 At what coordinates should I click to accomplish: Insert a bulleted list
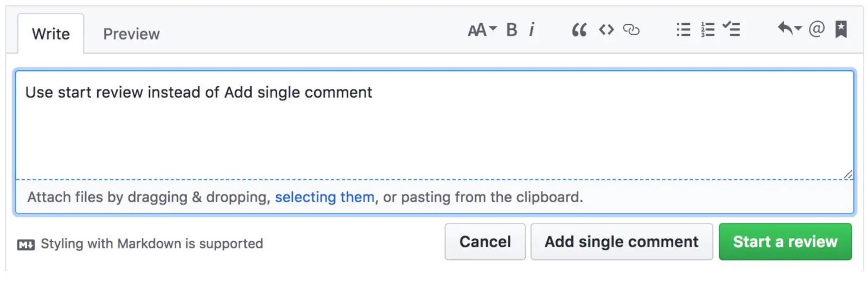pyautogui.click(x=683, y=30)
